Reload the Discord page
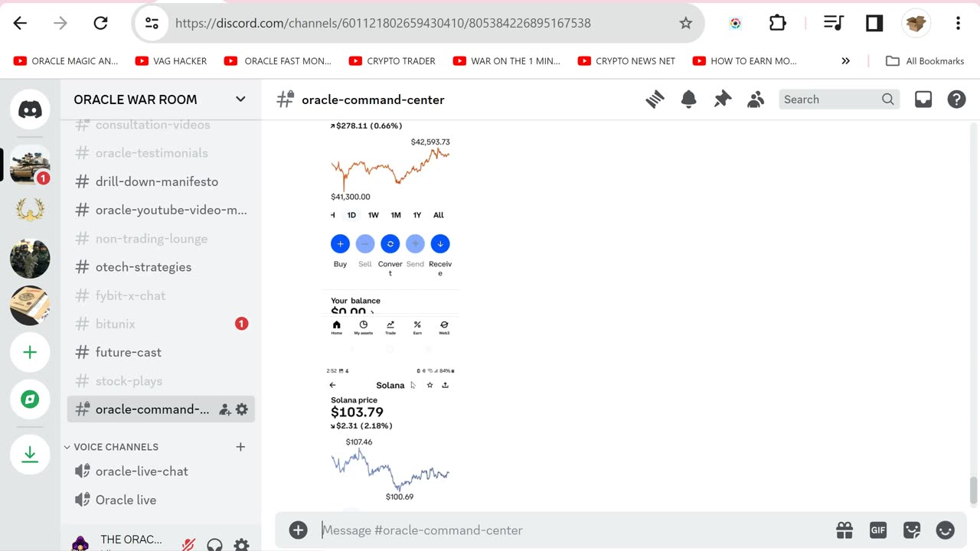Viewport: 980px width, 551px height. pyautogui.click(x=100, y=23)
